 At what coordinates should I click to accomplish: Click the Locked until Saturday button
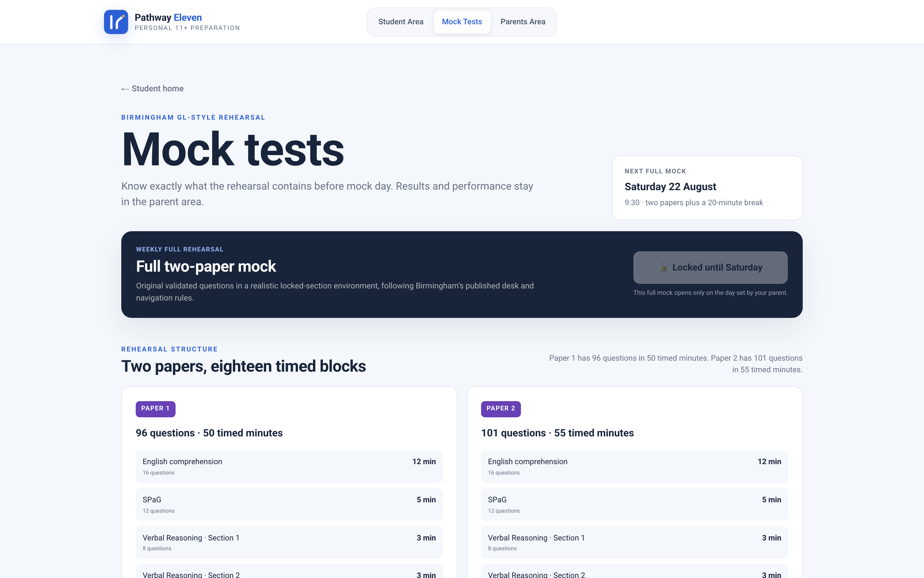710,267
